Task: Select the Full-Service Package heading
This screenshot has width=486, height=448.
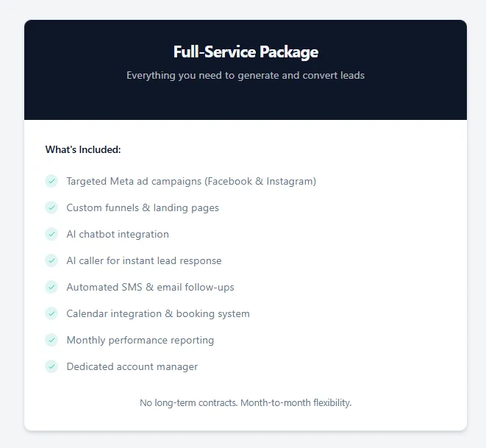Action: point(246,51)
